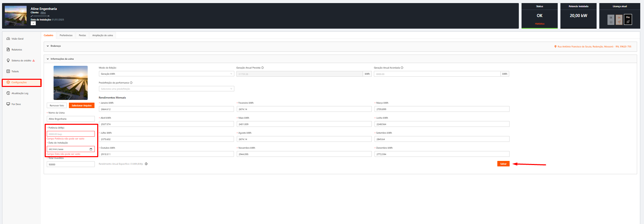
Task: Click the solar plant photo in the form
Action: (71, 83)
